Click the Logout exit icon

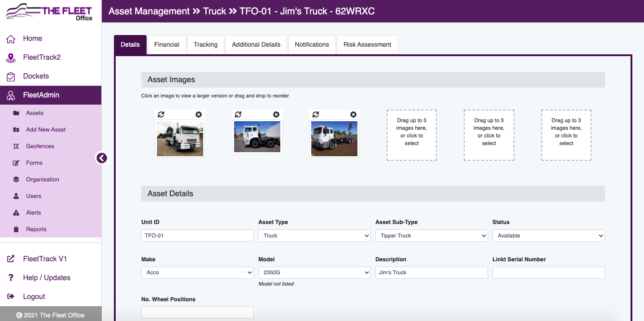11,296
